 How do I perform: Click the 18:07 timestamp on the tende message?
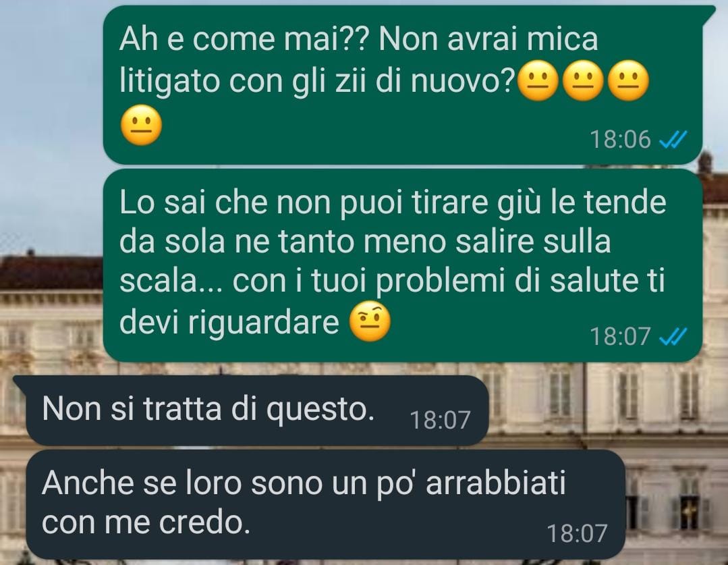[x=620, y=336]
